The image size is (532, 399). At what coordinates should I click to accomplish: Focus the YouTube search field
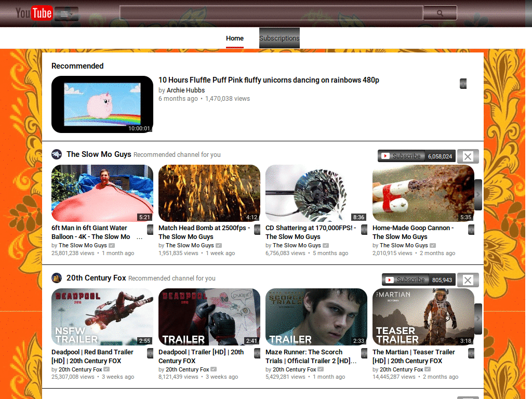tap(271, 13)
